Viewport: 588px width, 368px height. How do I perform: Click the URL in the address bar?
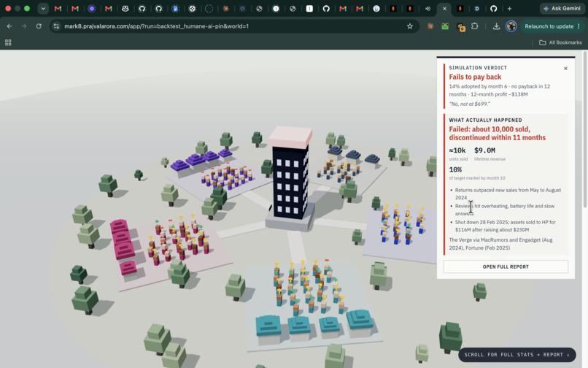pos(156,26)
